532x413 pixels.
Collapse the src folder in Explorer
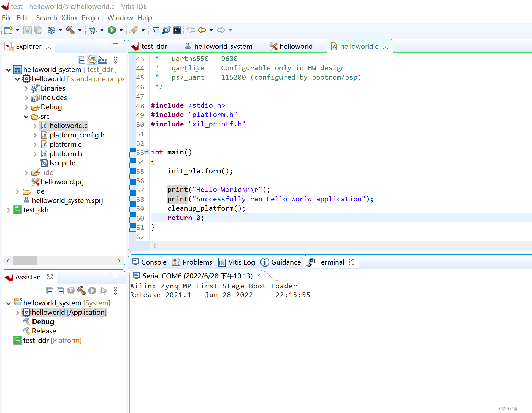pyautogui.click(x=26, y=117)
